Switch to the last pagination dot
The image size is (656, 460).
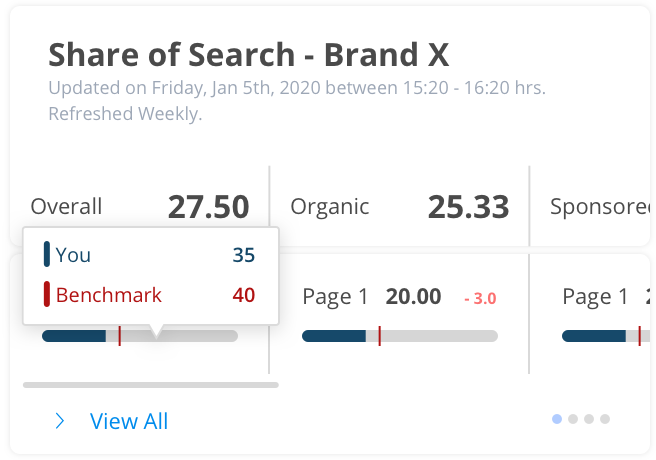605,419
